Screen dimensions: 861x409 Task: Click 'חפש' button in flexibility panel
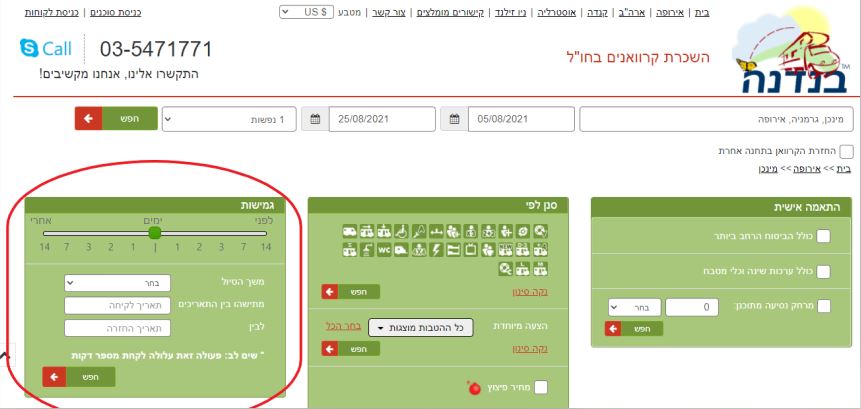(x=79, y=377)
